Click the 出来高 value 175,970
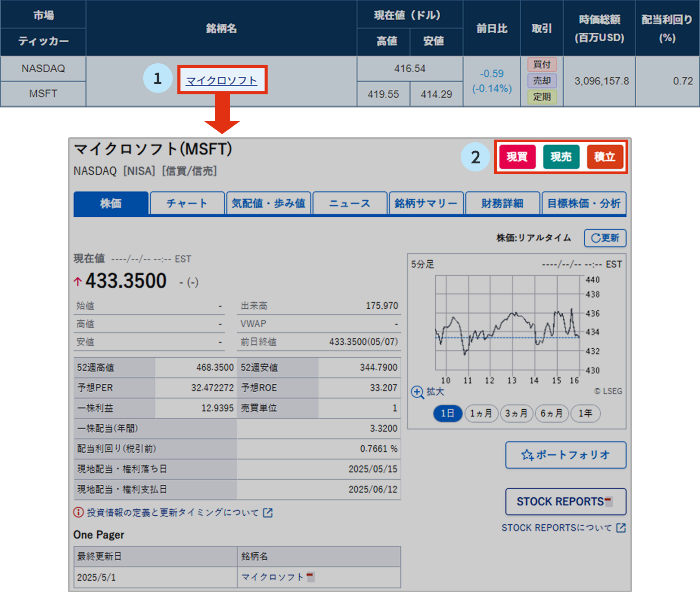 [x=382, y=306]
